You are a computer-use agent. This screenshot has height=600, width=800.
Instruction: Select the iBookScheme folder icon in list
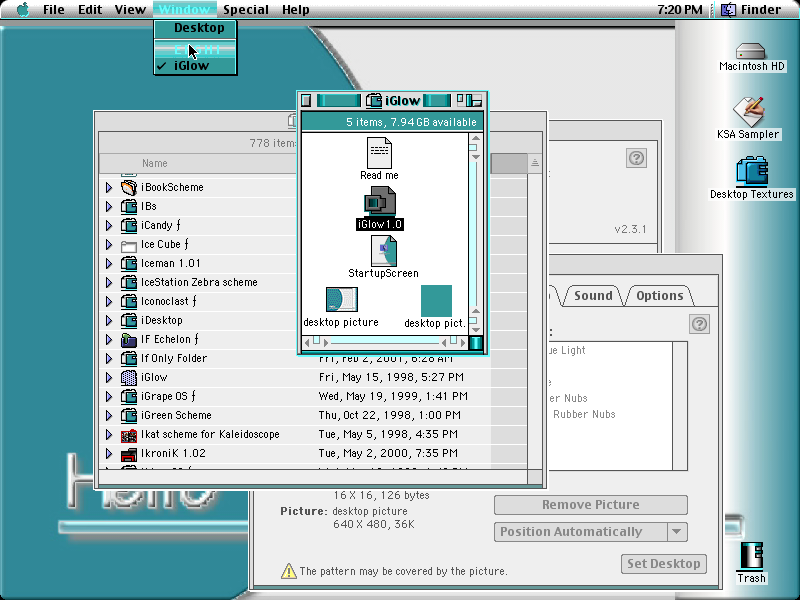(x=129, y=187)
